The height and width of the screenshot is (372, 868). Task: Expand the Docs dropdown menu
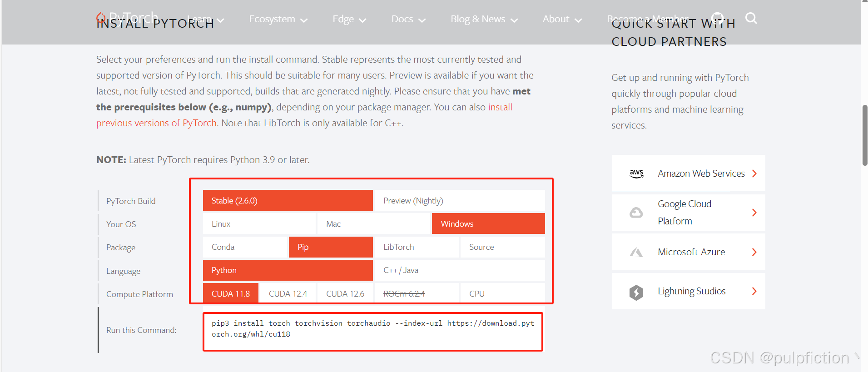[x=408, y=19]
